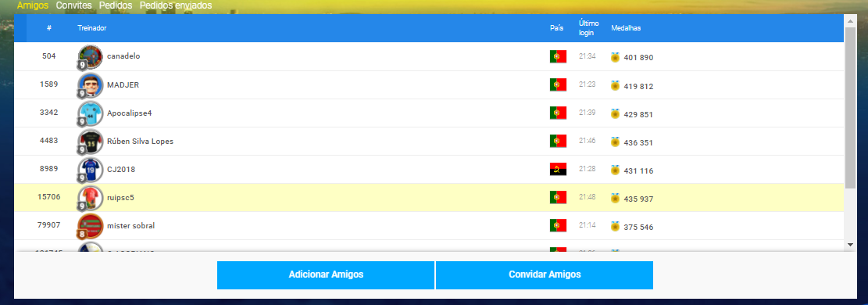
Task: Click the Portugal flag in mister sobral's row
Action: click(x=558, y=226)
